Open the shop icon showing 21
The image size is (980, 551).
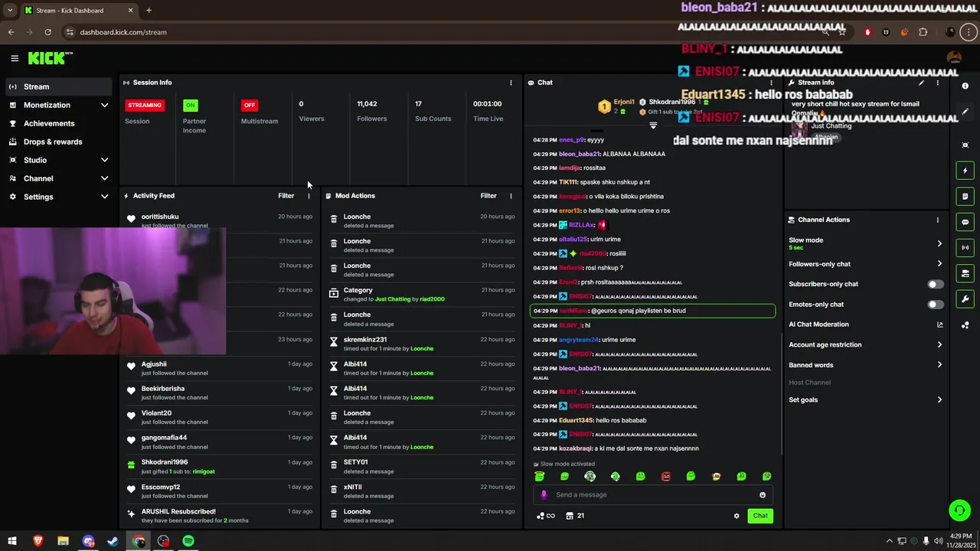[x=575, y=516]
